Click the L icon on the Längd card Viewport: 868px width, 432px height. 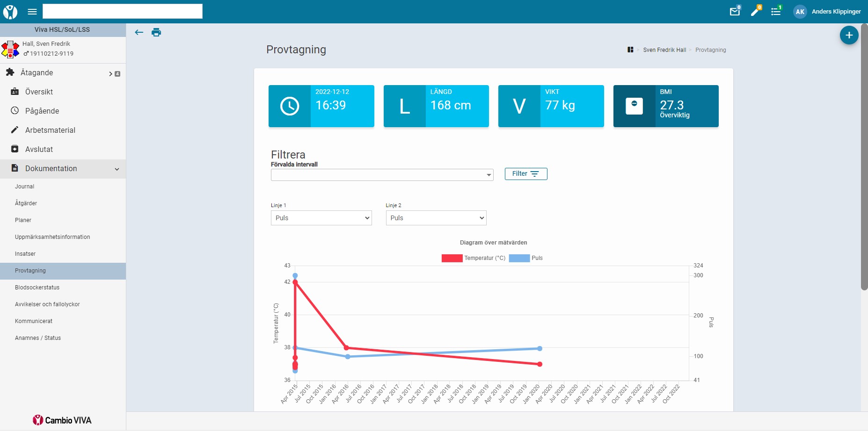(x=405, y=106)
